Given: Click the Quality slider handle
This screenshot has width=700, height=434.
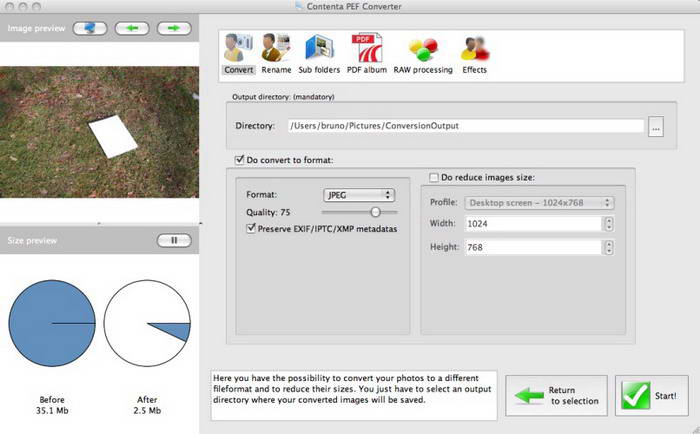Looking at the screenshot, I should (375, 212).
